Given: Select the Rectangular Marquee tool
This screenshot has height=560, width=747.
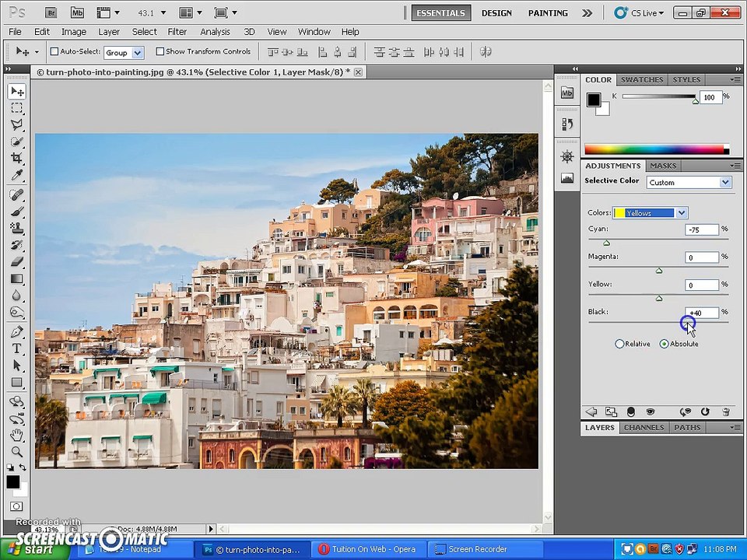Looking at the screenshot, I should coord(16,108).
